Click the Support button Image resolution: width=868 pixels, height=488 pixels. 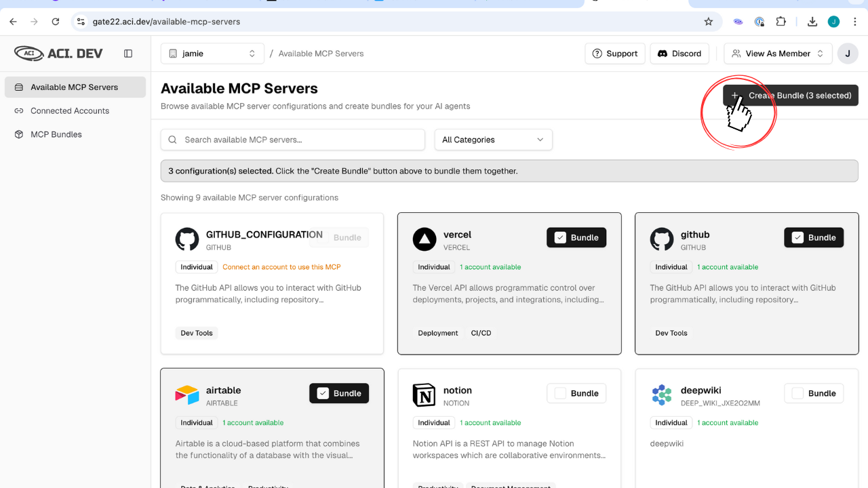click(615, 54)
